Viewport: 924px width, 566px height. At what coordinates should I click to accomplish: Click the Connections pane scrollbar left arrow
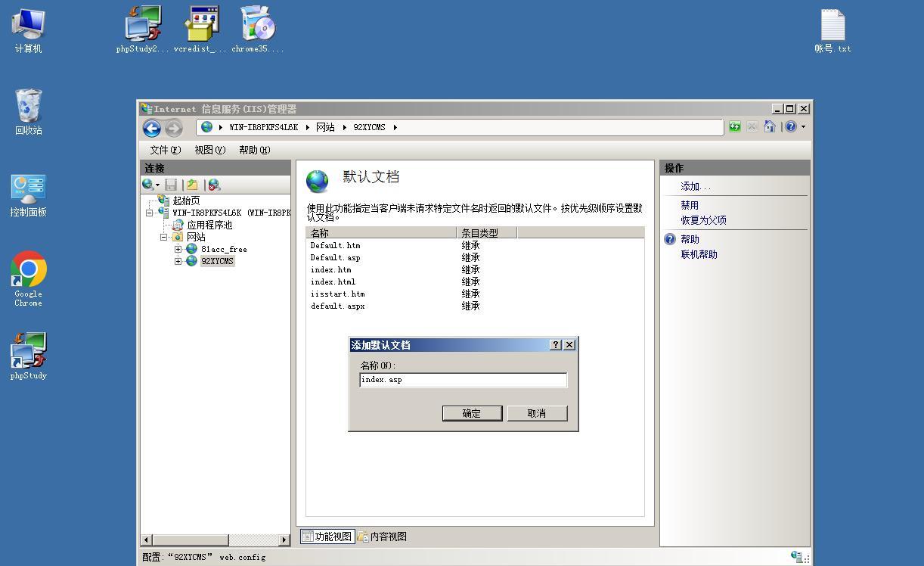click(x=147, y=540)
